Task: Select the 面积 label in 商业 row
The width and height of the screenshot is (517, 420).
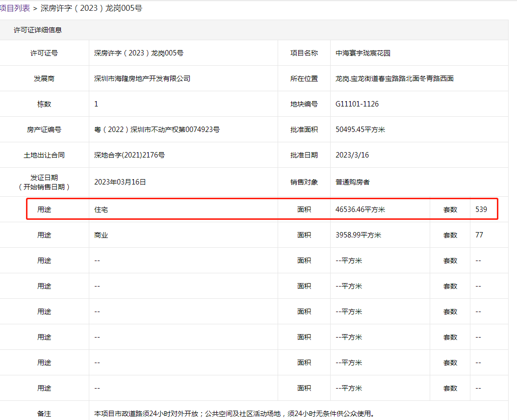Action: pos(304,235)
